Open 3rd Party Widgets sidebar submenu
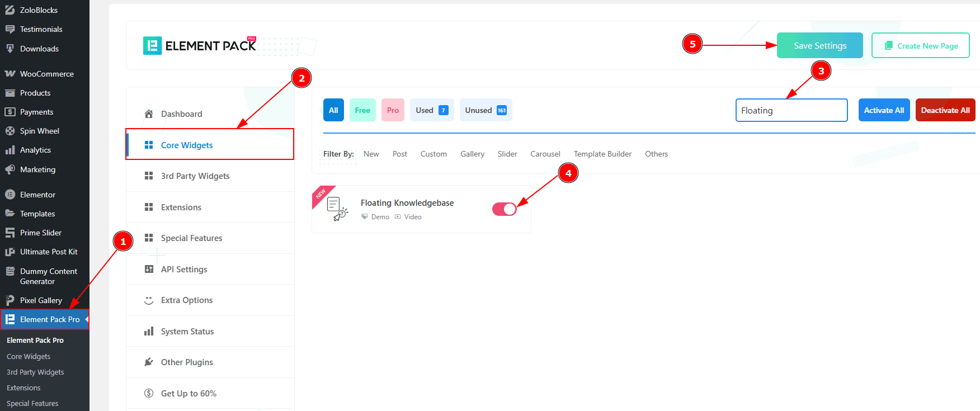980x411 pixels. [35, 372]
